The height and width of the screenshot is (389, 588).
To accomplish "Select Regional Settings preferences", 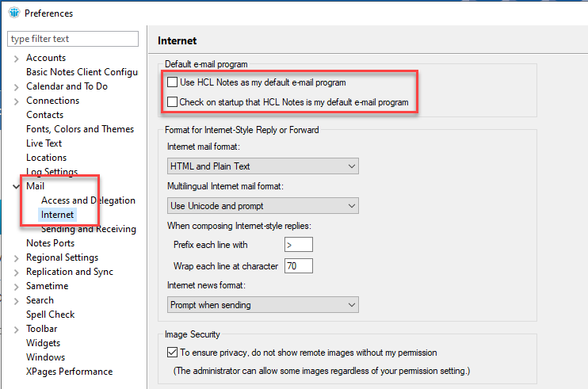I will coord(63,257).
